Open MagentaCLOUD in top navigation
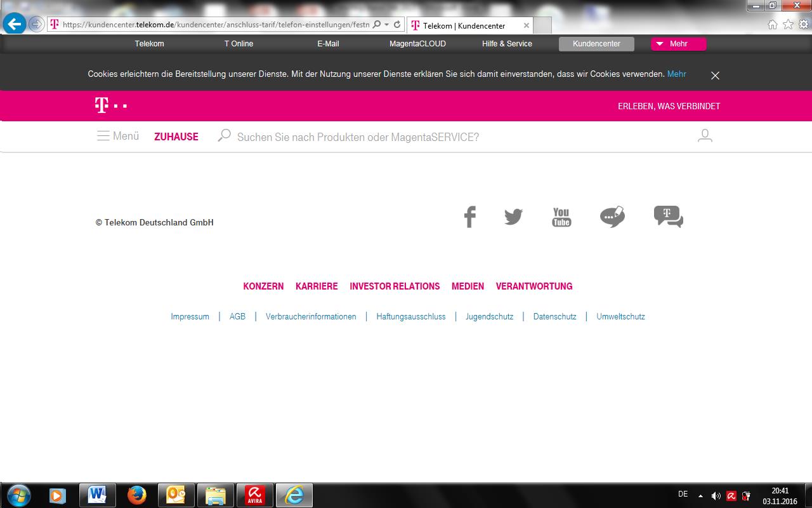The image size is (812, 508). pyautogui.click(x=417, y=44)
